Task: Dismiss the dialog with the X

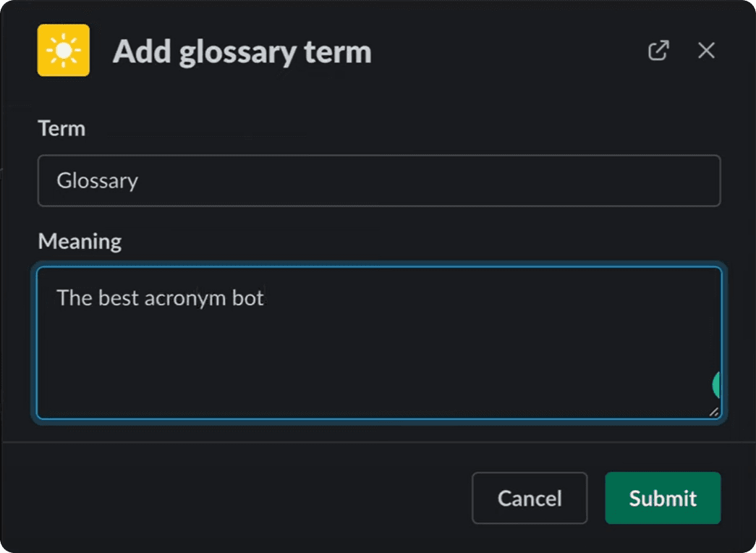Action: coord(705,51)
